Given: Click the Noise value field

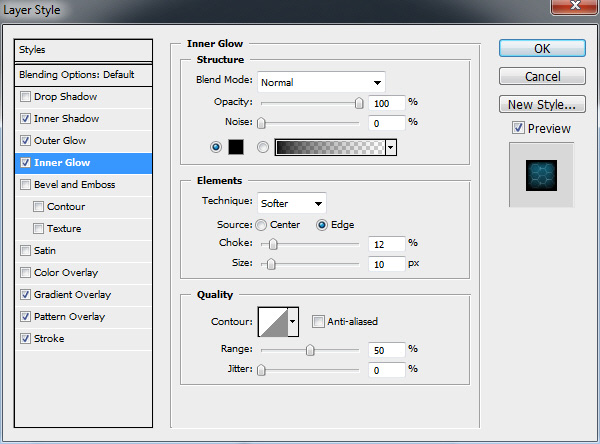Looking at the screenshot, I should (386, 123).
